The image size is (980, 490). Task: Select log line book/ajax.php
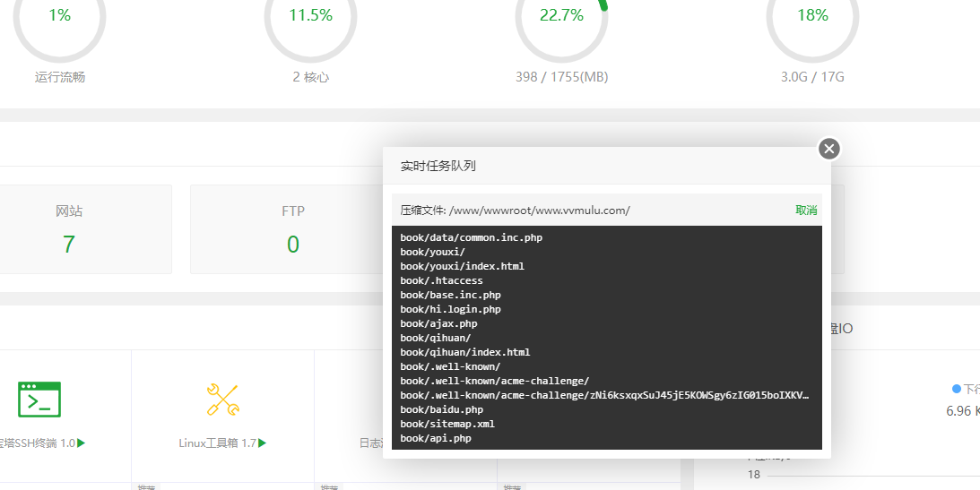click(x=438, y=324)
